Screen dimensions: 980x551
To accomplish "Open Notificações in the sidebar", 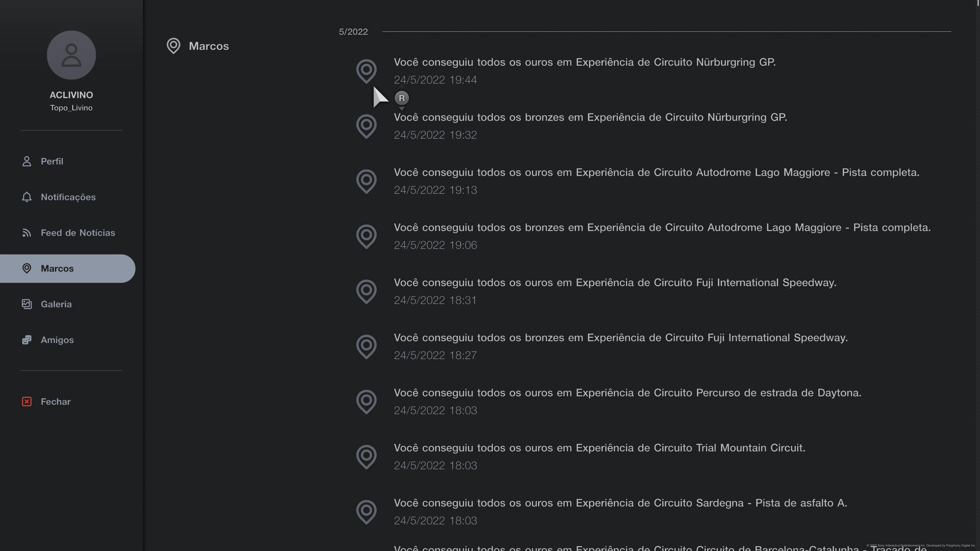I will tap(68, 197).
